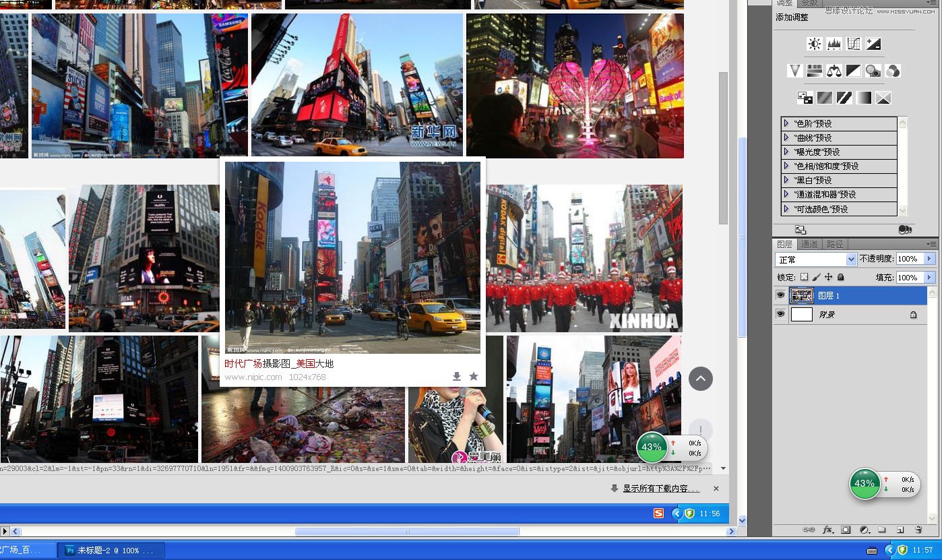The width and height of the screenshot is (942, 560).
Task: Add a Vibrance adjustment
Action: pyautogui.click(x=795, y=71)
